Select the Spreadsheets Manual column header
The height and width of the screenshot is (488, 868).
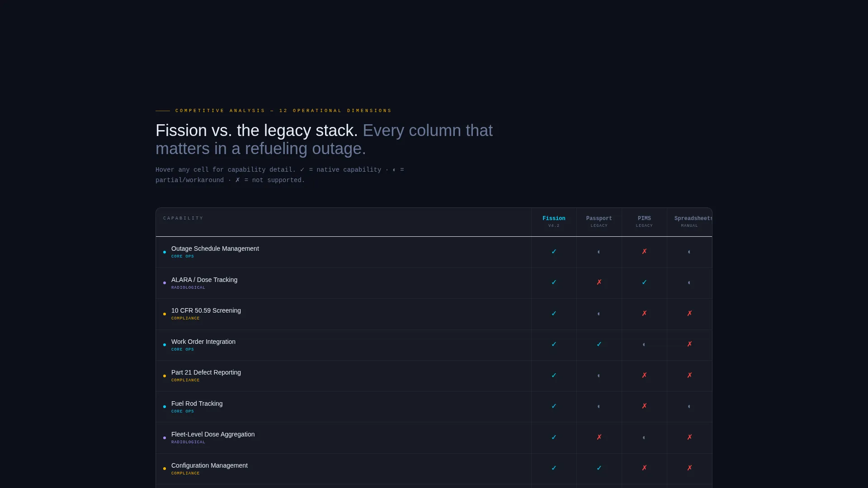click(x=689, y=221)
